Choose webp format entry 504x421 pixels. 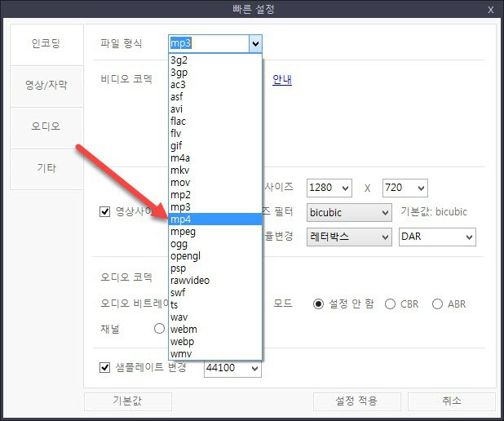pyautogui.click(x=215, y=341)
